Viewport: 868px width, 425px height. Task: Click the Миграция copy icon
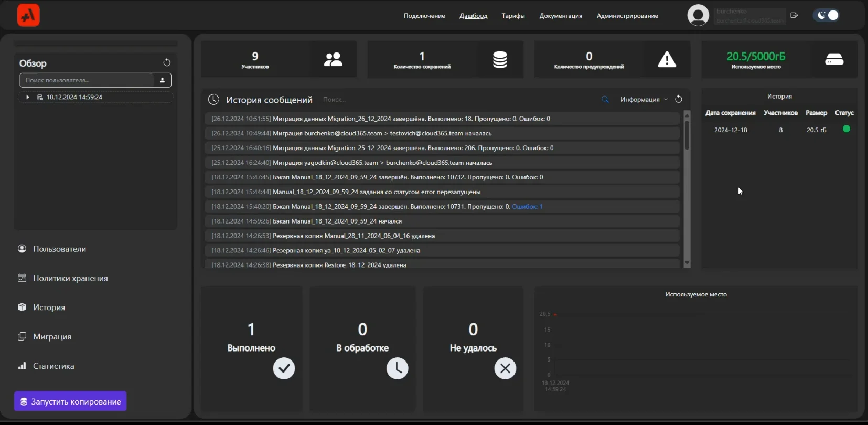tap(22, 336)
